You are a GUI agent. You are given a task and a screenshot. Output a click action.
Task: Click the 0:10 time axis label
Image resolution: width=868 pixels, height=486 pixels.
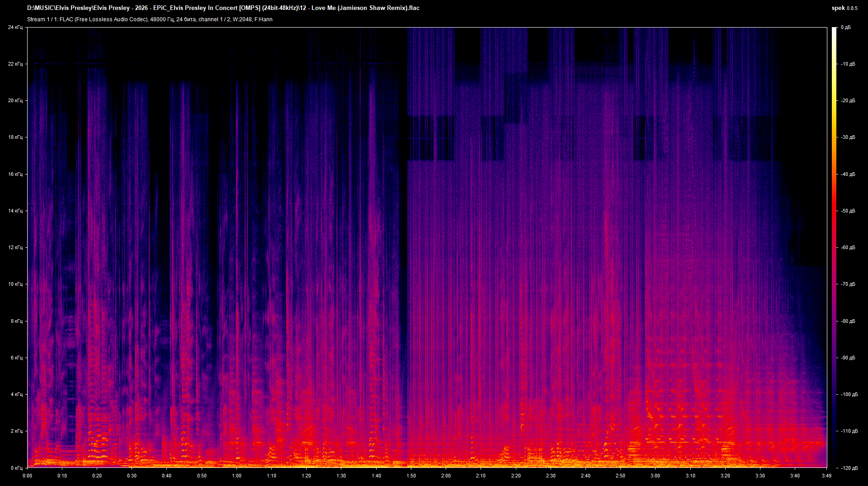pos(62,476)
